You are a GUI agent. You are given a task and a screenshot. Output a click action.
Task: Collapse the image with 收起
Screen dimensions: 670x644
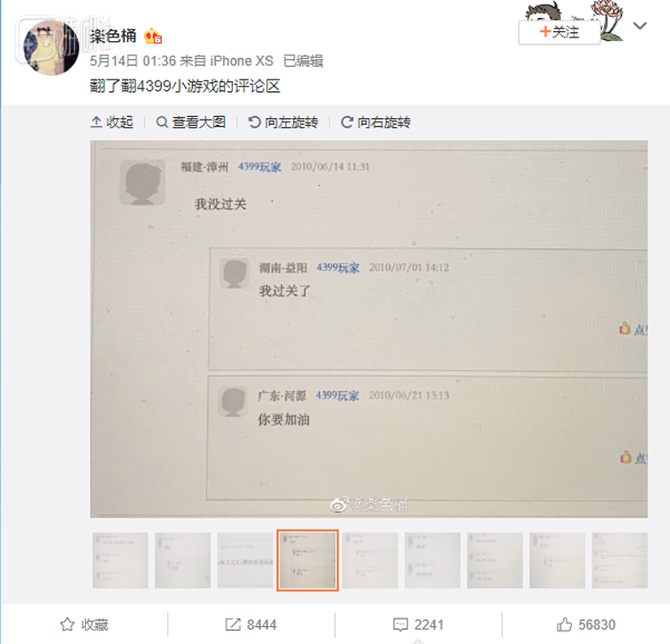click(x=112, y=122)
